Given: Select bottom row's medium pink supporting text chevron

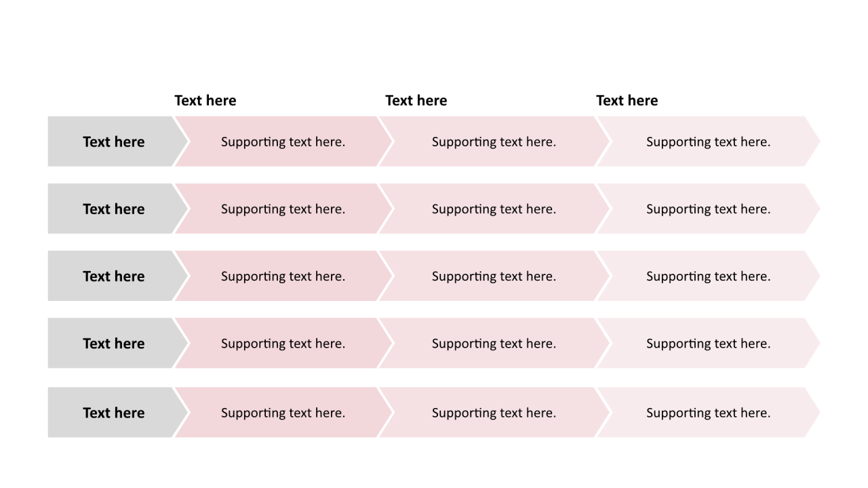Looking at the screenshot, I should [x=494, y=412].
